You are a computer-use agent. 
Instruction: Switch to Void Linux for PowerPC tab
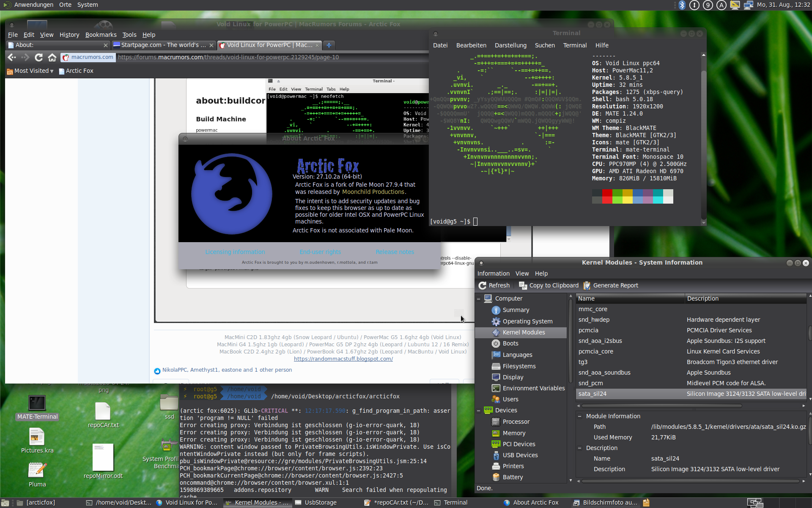click(269, 45)
